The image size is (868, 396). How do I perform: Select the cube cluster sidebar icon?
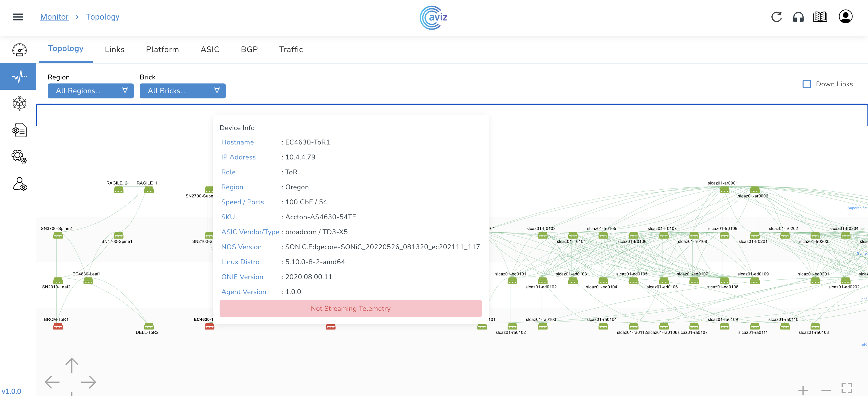point(20,103)
